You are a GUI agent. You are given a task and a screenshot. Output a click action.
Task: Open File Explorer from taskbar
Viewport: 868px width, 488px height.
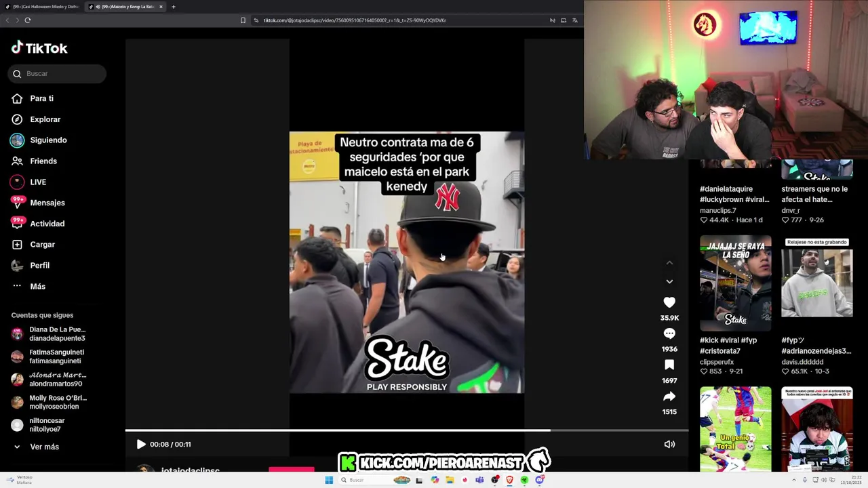pyautogui.click(x=450, y=480)
